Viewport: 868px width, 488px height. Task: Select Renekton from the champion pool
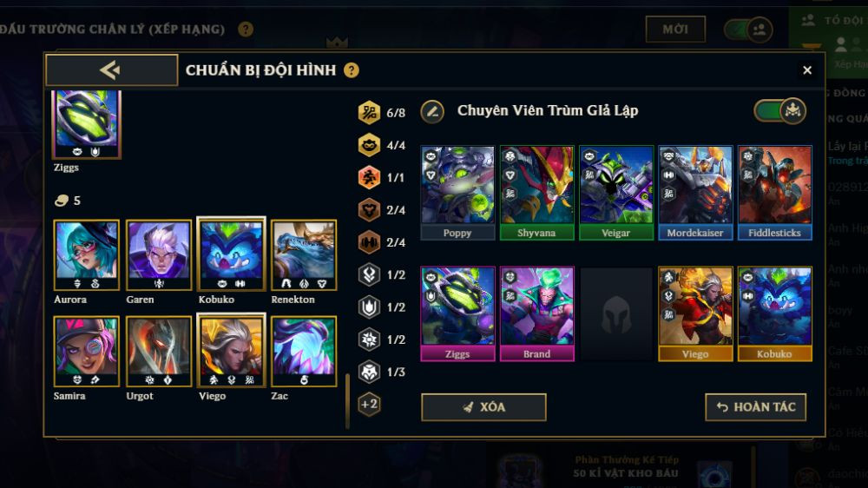click(303, 254)
